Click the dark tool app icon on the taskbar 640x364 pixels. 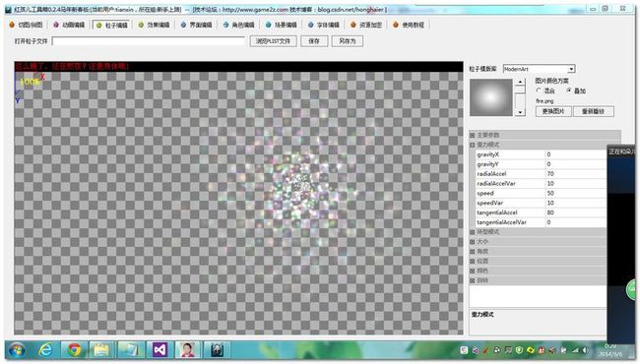coord(217,349)
